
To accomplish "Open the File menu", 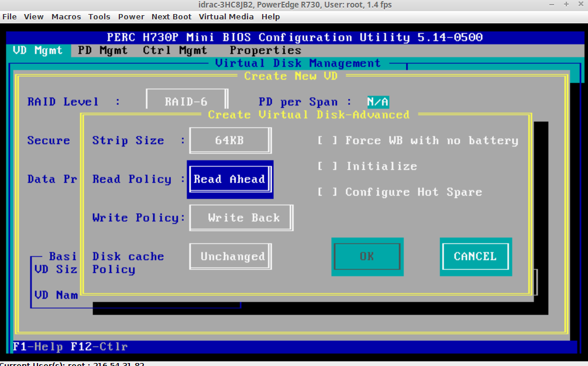I will (x=9, y=17).
